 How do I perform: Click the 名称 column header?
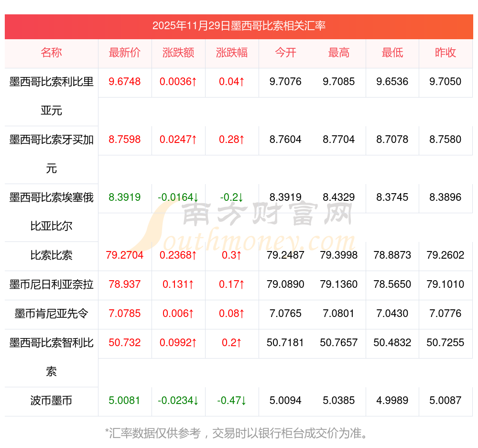click(51, 53)
